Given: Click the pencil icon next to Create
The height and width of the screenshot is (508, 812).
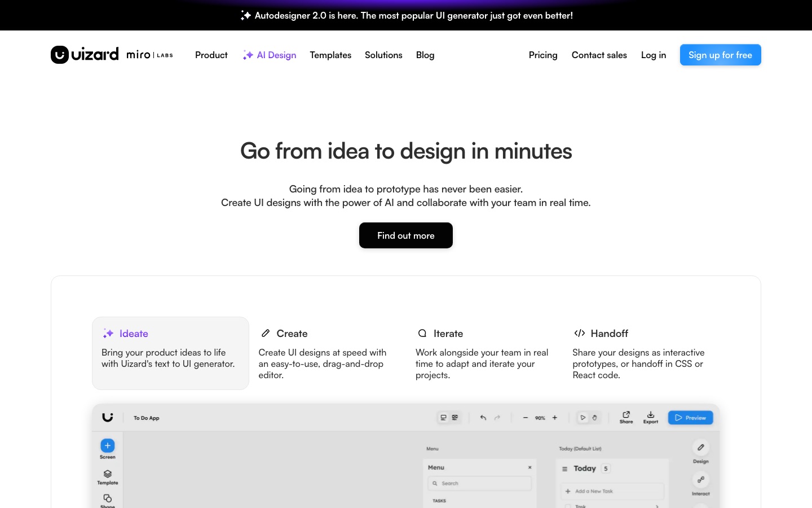Looking at the screenshot, I should (266, 333).
